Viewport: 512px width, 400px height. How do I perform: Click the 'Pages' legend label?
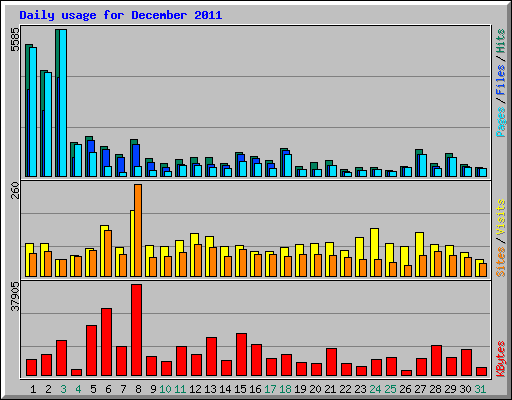(500, 122)
